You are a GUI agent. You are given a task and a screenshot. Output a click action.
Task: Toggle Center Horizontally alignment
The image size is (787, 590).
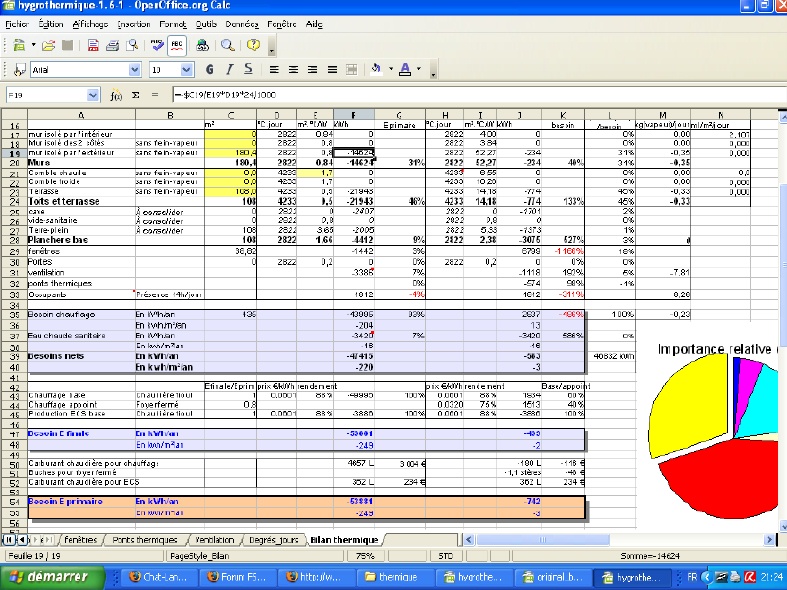pos(293,70)
